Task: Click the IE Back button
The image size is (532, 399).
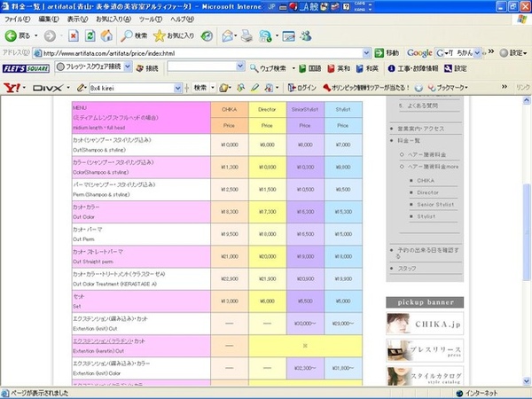Action: (18, 35)
